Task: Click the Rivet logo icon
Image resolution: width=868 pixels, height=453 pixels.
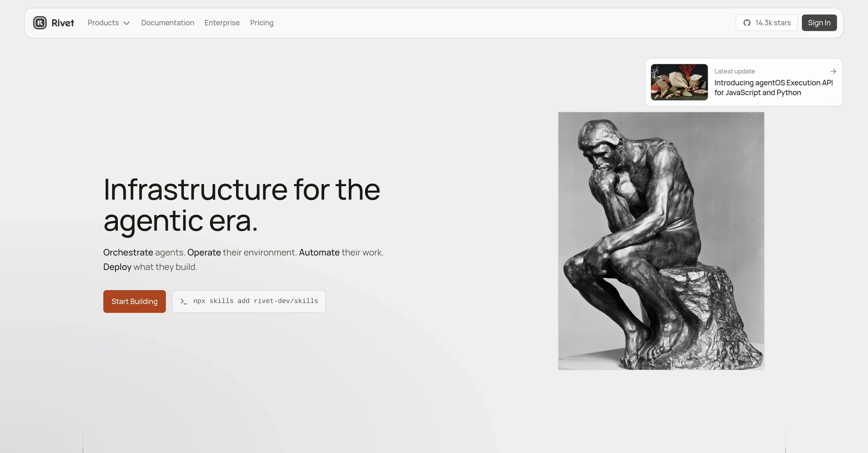Action: (40, 22)
